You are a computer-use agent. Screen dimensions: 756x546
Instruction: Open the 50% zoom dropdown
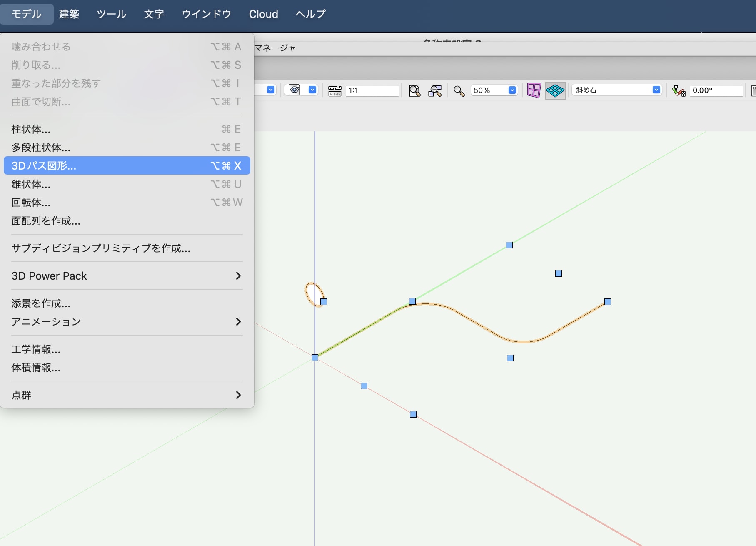[x=512, y=90]
